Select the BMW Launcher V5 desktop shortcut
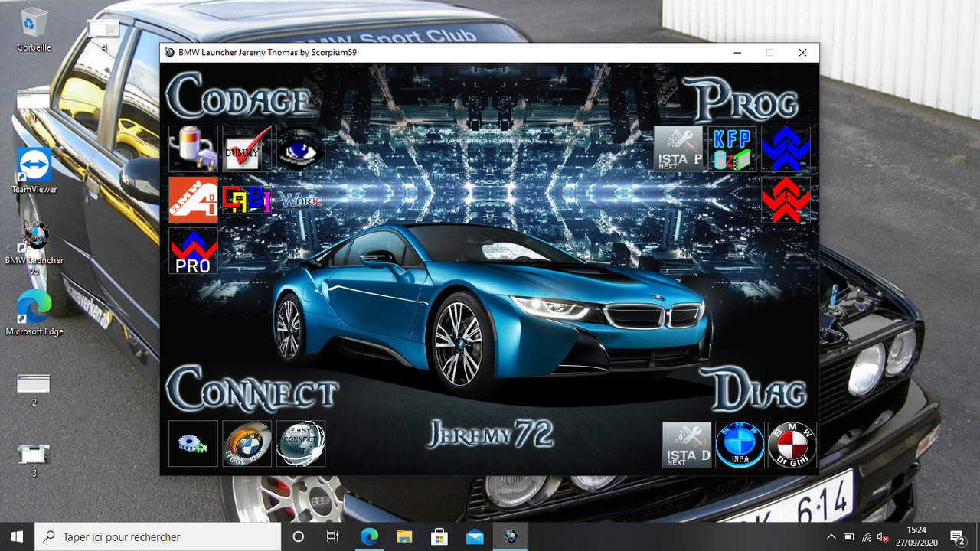Viewport: 980px width, 551px height. (34, 248)
